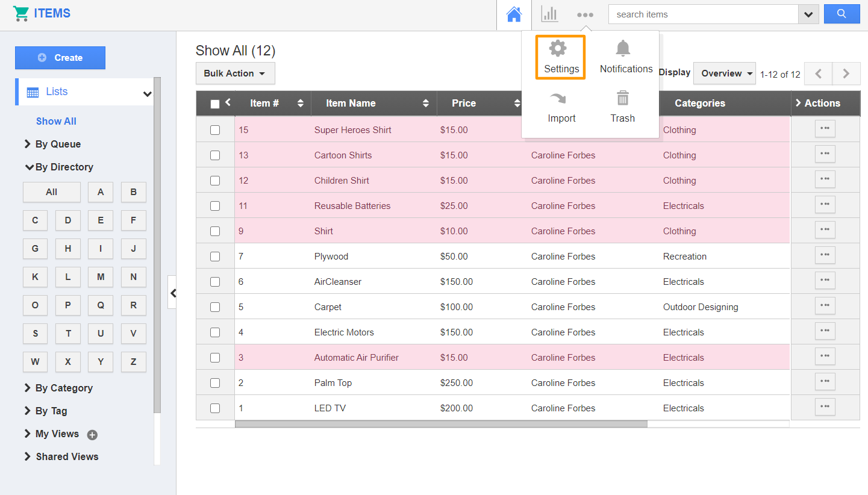Screen dimensions: 868x495
Task: Open the reports chart icon
Action: pos(549,14)
